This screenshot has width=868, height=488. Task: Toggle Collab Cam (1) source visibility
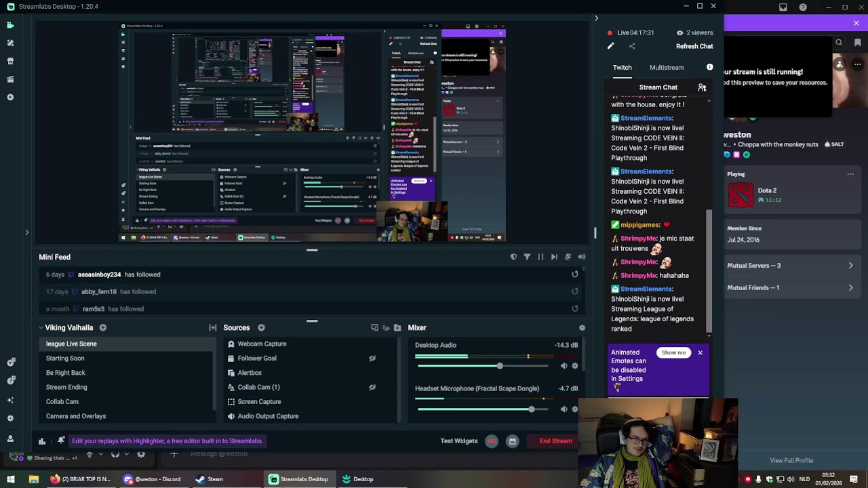coord(372,387)
